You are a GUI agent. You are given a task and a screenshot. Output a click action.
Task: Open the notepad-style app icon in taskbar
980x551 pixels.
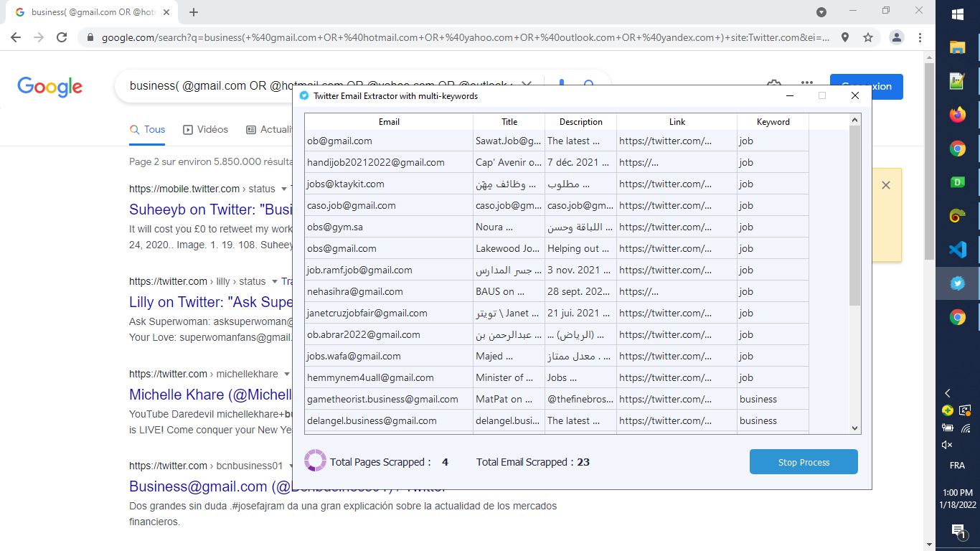957,81
